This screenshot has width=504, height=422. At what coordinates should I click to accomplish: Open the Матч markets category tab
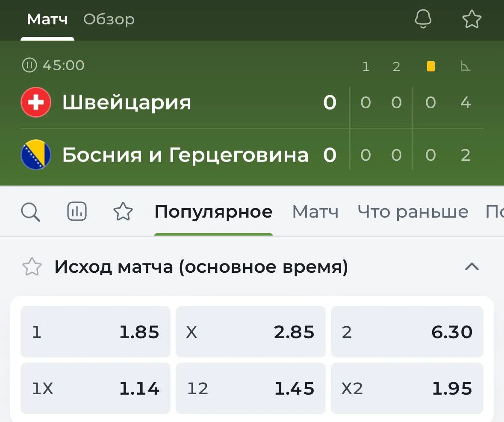[x=315, y=212]
